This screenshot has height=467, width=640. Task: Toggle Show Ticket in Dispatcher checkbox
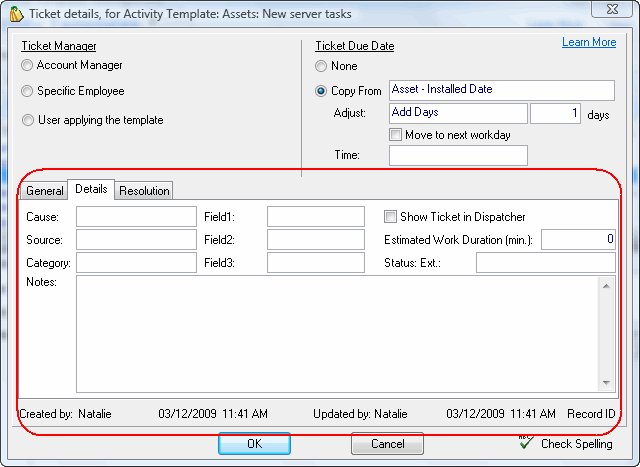[x=391, y=217]
